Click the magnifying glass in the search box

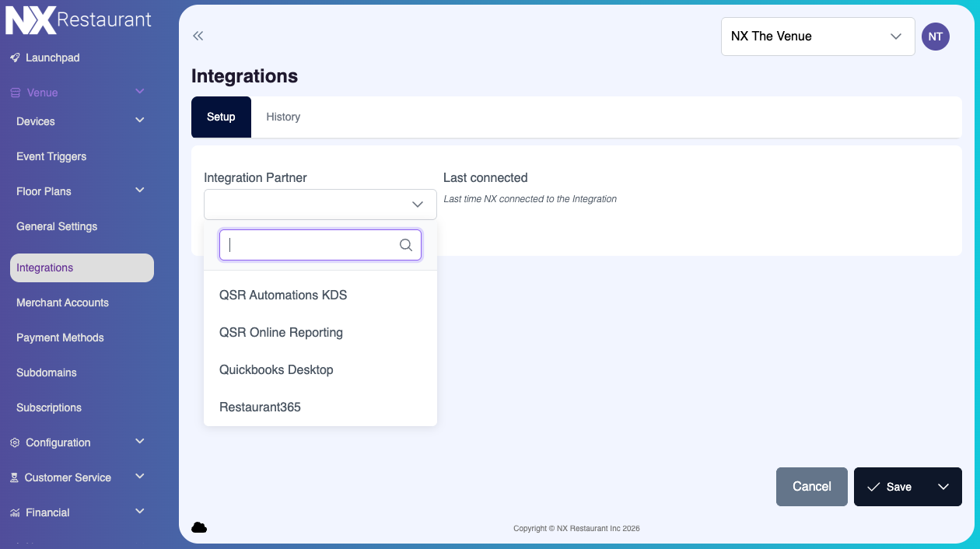point(405,244)
